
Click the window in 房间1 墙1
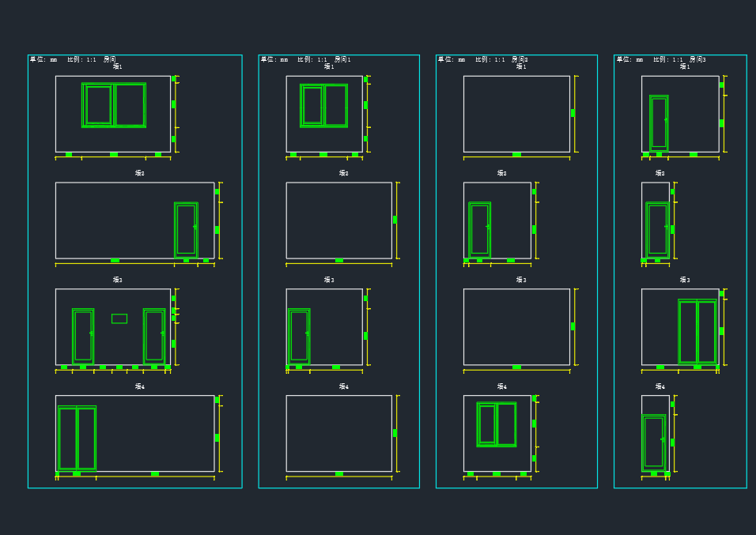[x=323, y=105]
